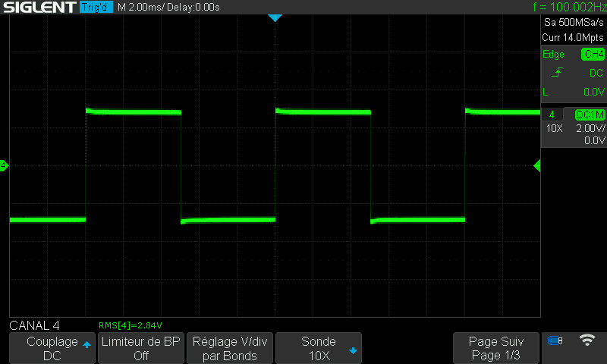The height and width of the screenshot is (364, 607).
Task: Click the Trig'd trigger status indicator
Action: 96,8
